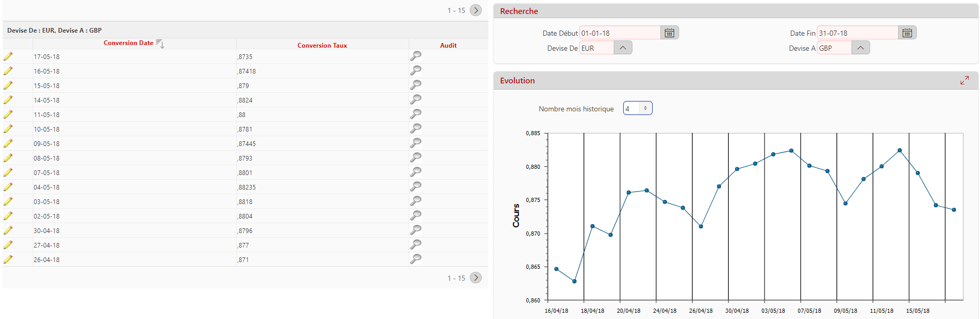Open calendar picker for Date Début

[669, 33]
